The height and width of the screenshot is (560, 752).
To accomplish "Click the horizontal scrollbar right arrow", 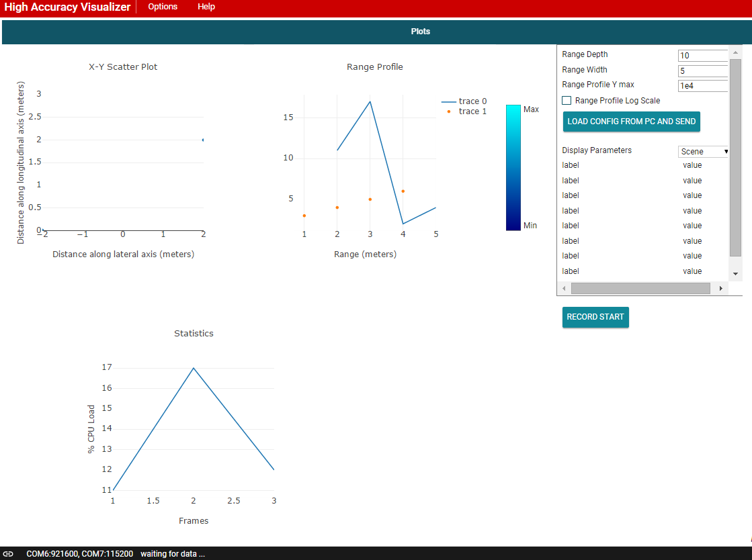I will 721,288.
